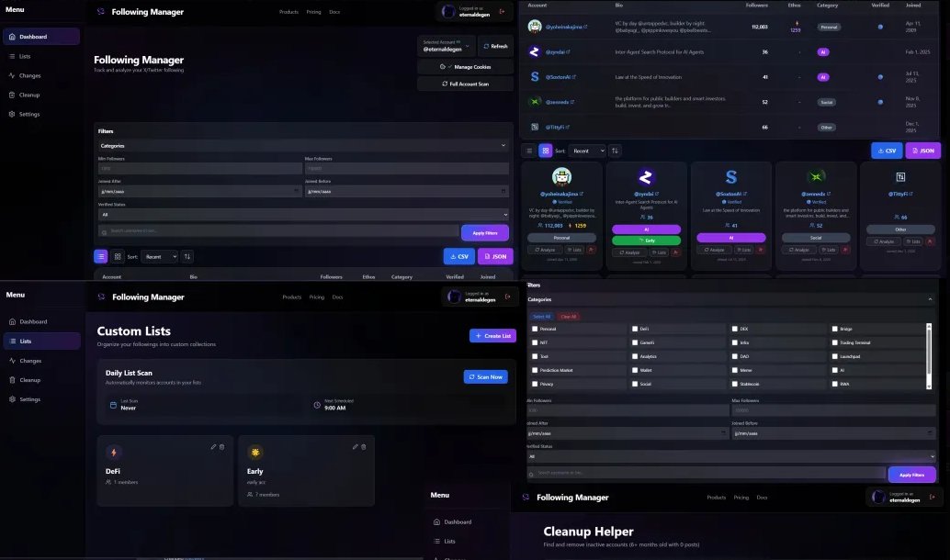Select the highlighted grid view icon above the cards
Image resolution: width=950 pixels, height=560 pixels.
545,151
